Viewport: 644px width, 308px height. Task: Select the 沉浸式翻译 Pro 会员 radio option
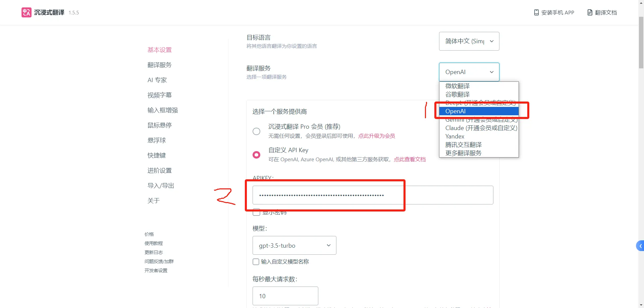coord(256,131)
